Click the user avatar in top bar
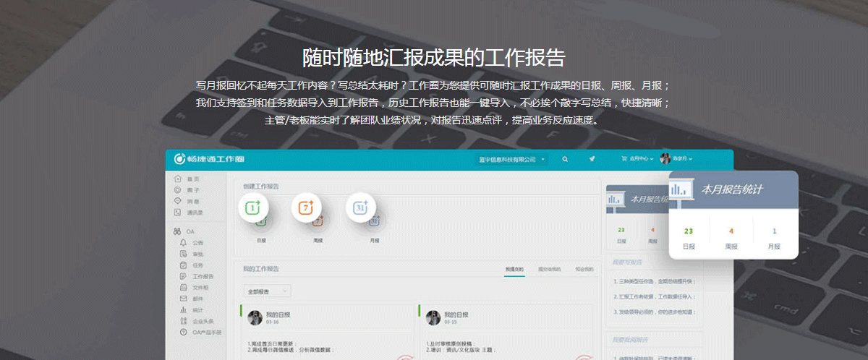868x360 pixels. point(665,159)
